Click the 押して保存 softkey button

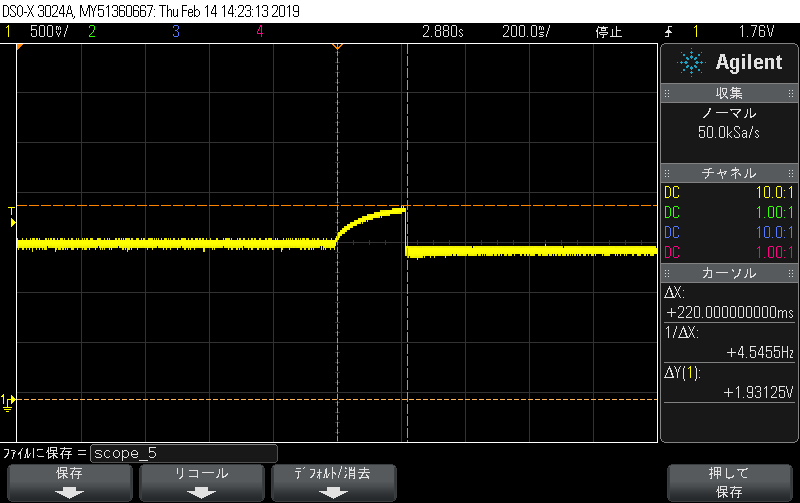[x=729, y=483]
